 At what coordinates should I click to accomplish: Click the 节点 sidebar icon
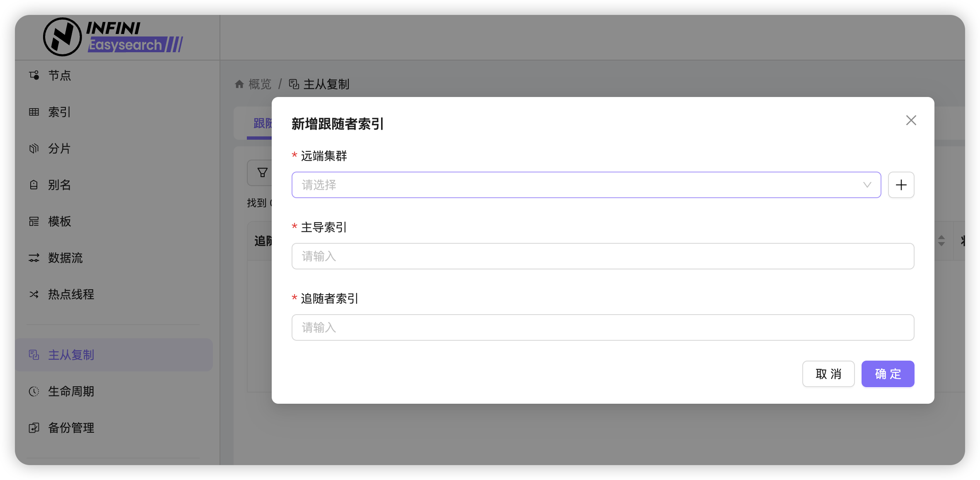[34, 75]
